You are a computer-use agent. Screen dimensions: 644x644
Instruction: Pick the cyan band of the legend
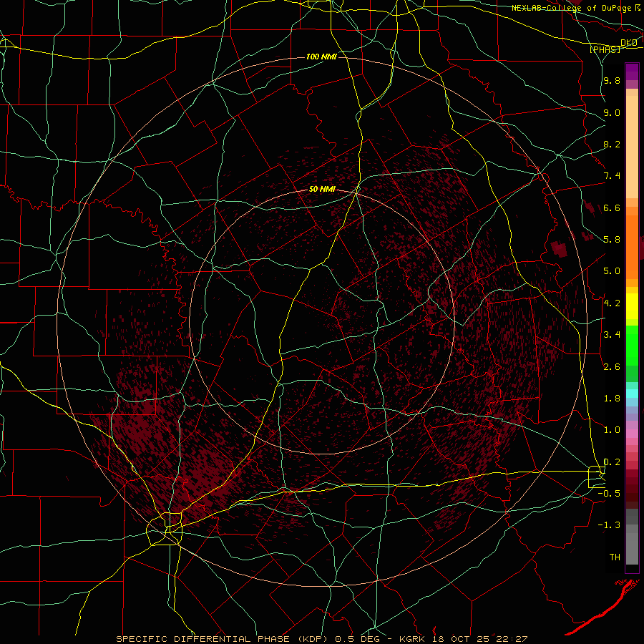pos(632,394)
